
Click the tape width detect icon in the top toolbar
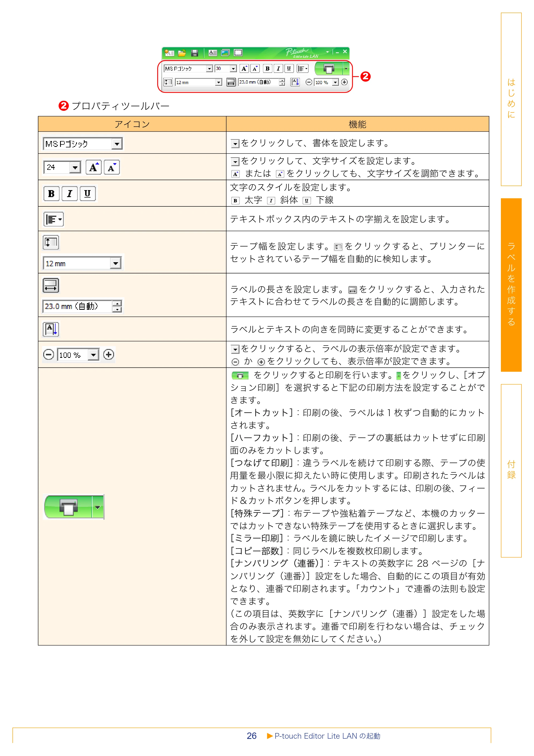[168, 82]
